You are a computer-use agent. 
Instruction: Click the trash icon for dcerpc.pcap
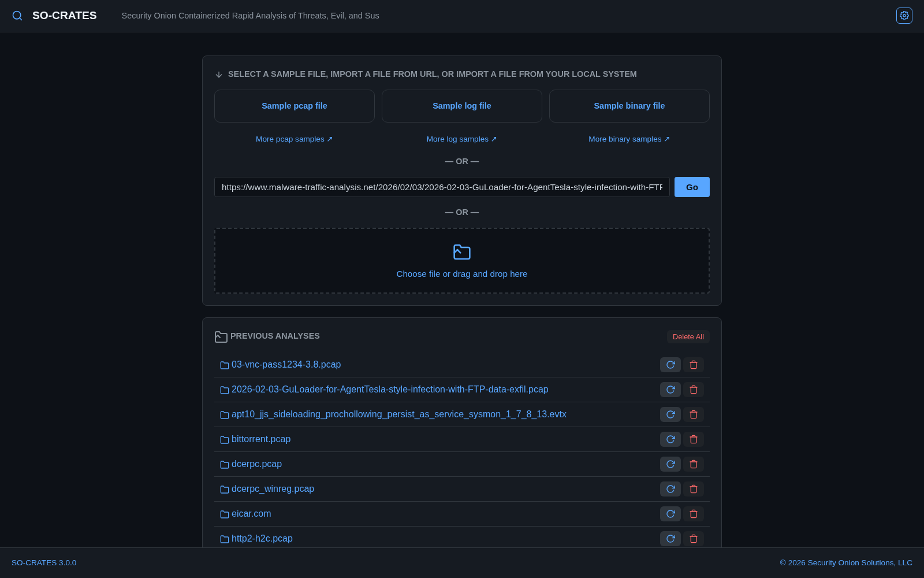click(x=694, y=464)
